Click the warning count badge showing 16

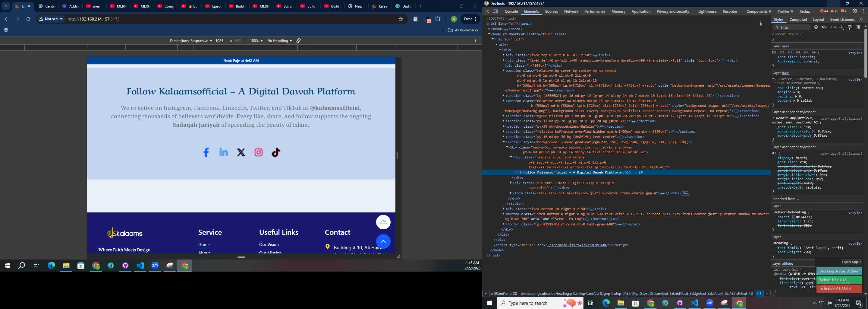[x=834, y=11]
